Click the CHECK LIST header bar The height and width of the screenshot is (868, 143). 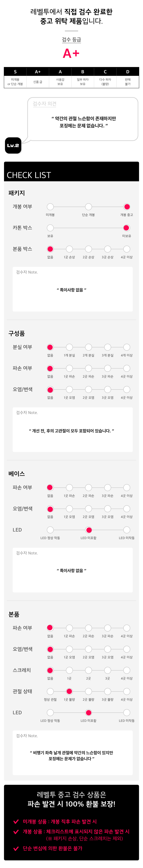click(71, 171)
